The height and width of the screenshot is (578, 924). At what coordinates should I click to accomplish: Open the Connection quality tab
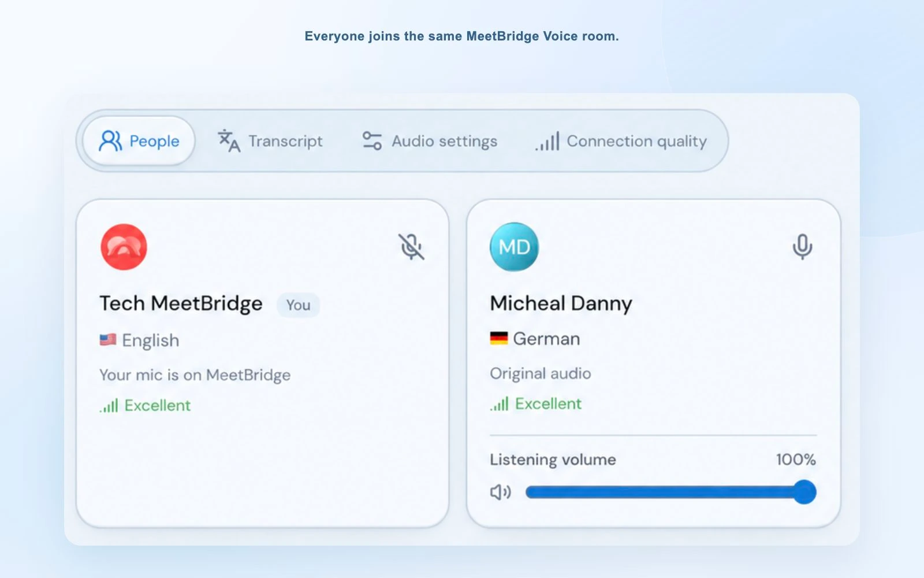click(621, 141)
